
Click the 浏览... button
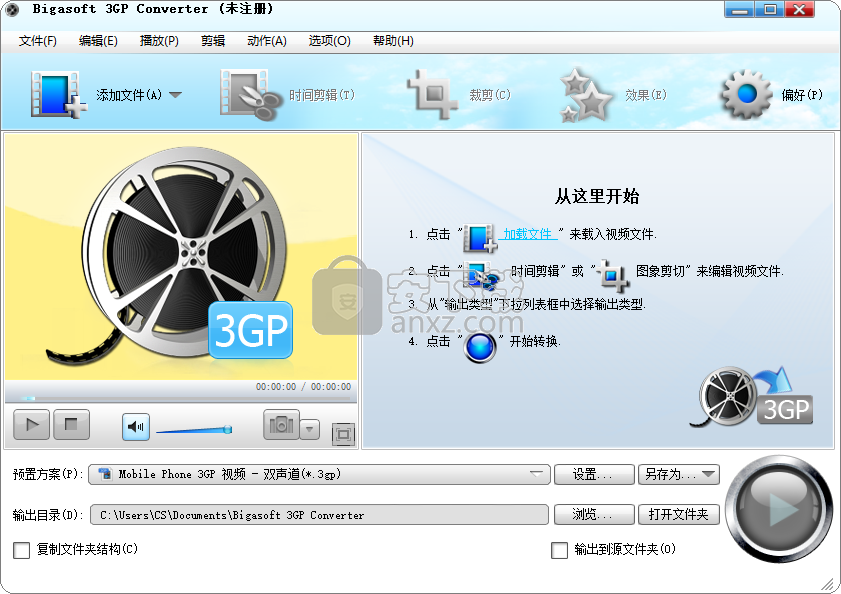(594, 515)
